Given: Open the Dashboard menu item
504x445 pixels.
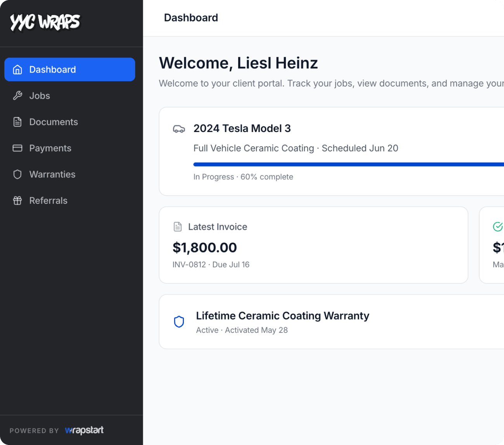Looking at the screenshot, I should (x=70, y=70).
